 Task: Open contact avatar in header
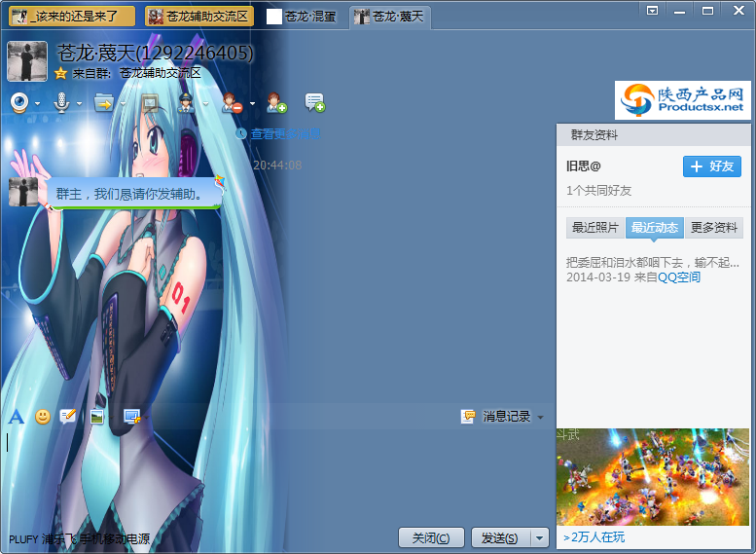pos(27,61)
